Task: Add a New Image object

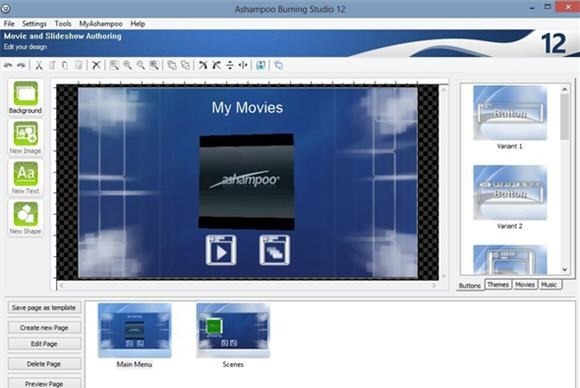Action: 26,138
